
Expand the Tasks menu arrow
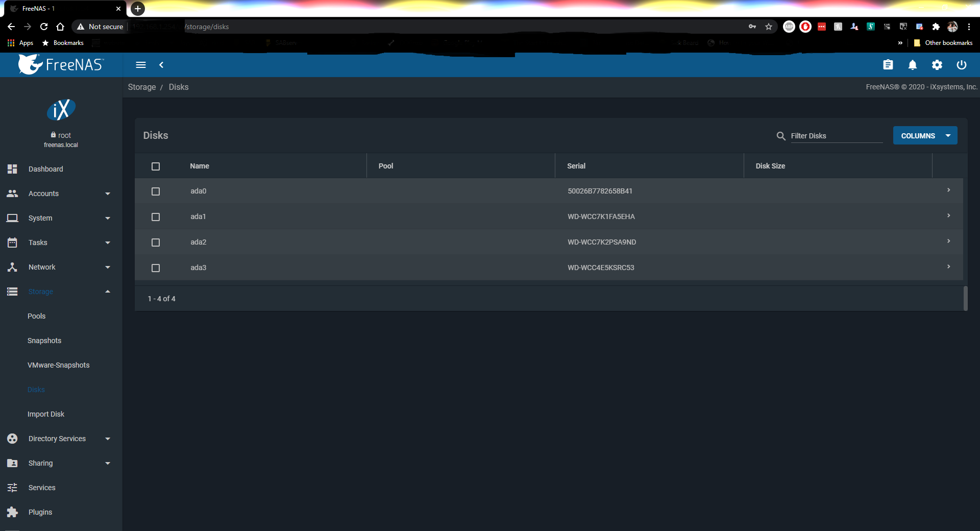(x=108, y=243)
